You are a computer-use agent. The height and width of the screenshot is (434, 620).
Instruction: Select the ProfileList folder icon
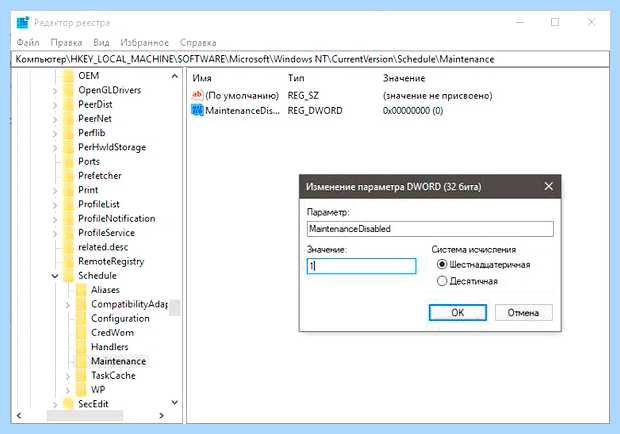[69, 204]
